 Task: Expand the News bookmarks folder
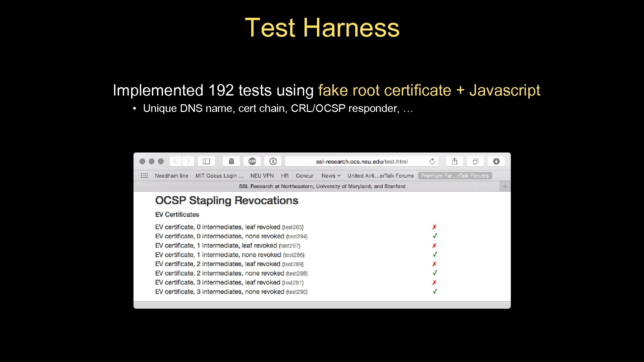tap(330, 175)
